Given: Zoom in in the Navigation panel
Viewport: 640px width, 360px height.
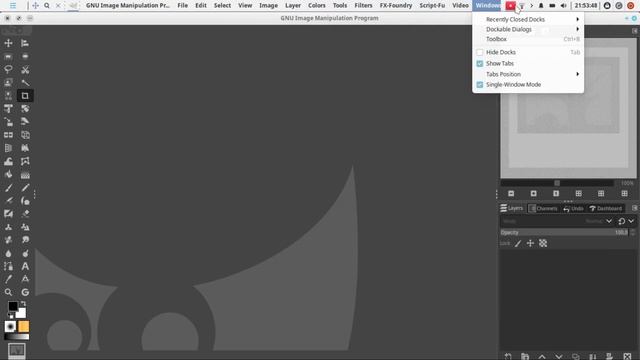Looking at the screenshot, I should click(533, 193).
